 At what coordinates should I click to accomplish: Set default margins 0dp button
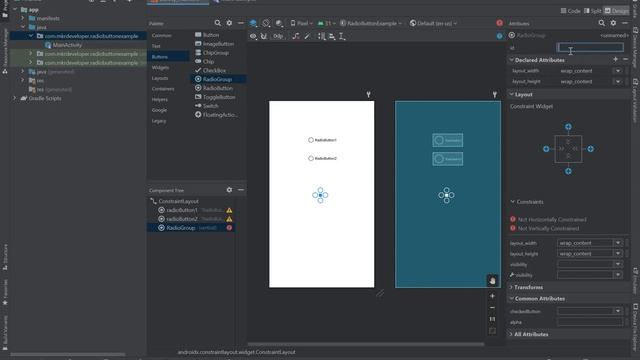point(278,36)
